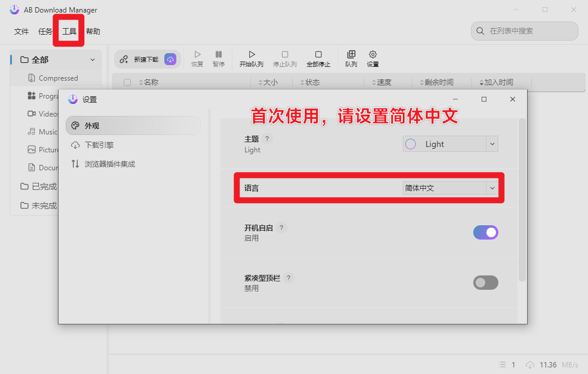Click the Stop All (全部停止) icon
Viewport: 588px width, 374px height.
(x=318, y=58)
